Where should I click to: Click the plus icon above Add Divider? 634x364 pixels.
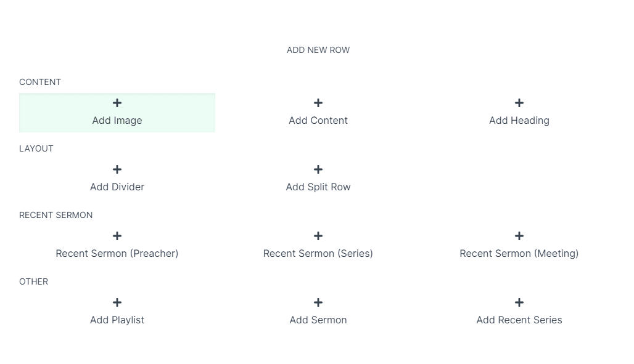click(117, 169)
